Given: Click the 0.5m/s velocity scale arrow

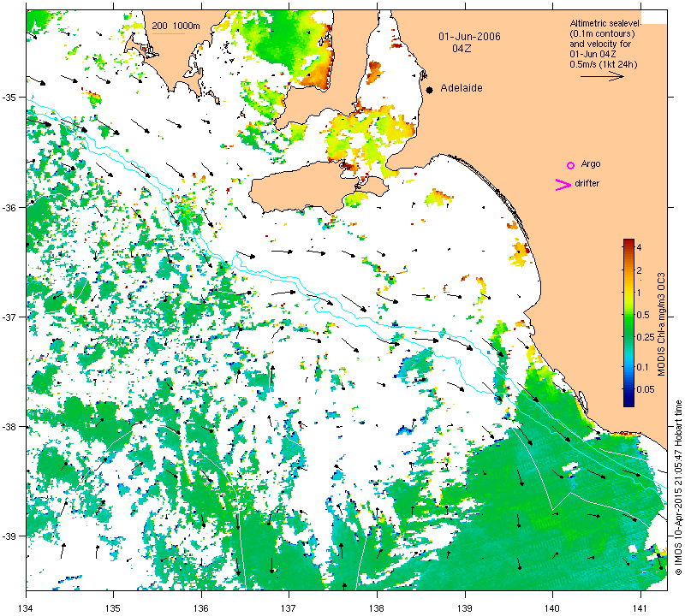Looking at the screenshot, I should 602,76.
